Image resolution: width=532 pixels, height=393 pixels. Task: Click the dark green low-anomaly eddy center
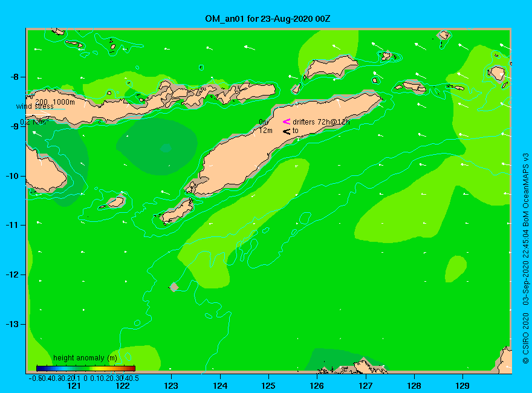click(166, 148)
